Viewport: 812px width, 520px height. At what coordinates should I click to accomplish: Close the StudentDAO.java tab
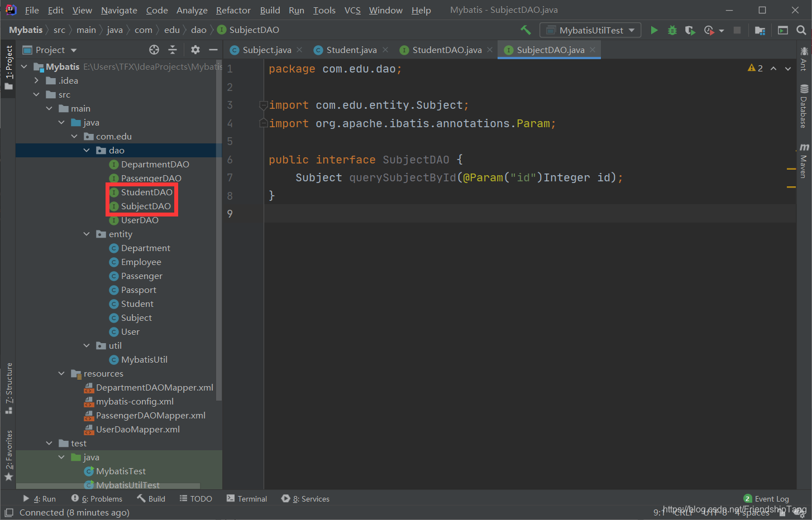[490, 50]
